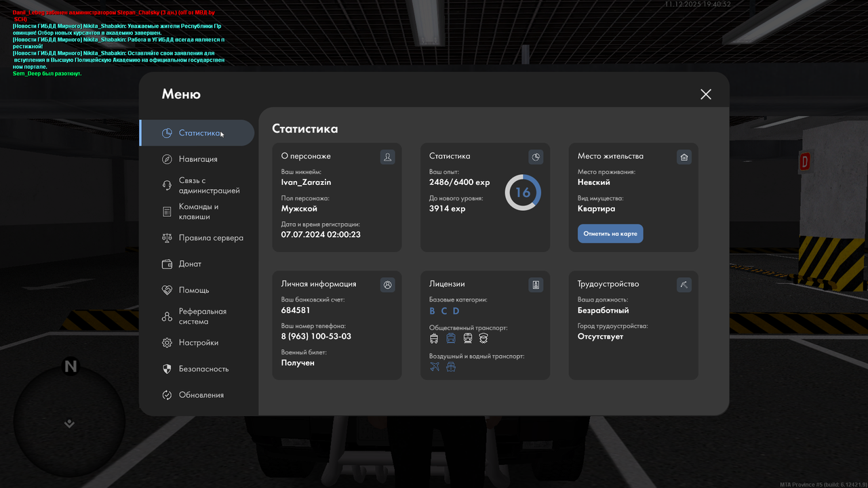
Task: Click the Квартира property type value
Action: 597,209
